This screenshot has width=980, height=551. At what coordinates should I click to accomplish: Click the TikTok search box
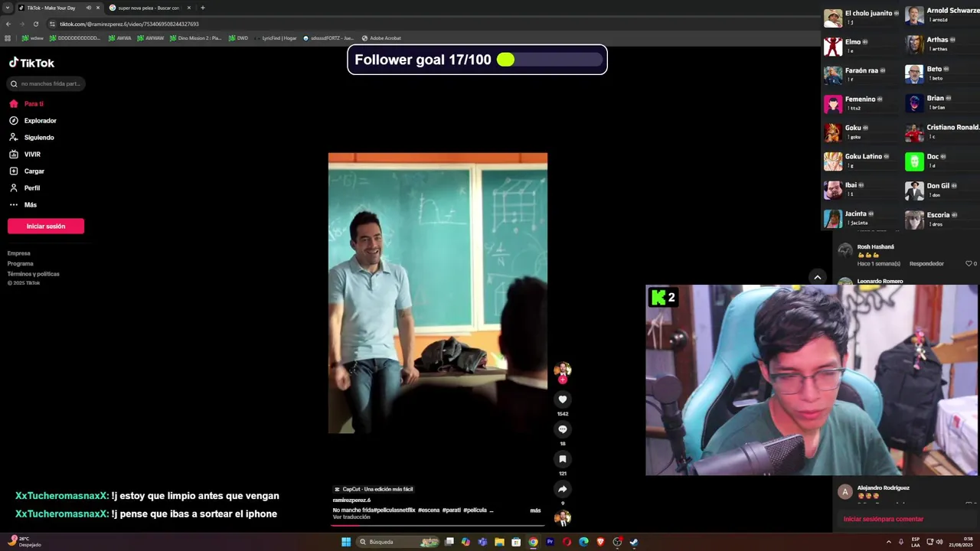tap(47, 83)
